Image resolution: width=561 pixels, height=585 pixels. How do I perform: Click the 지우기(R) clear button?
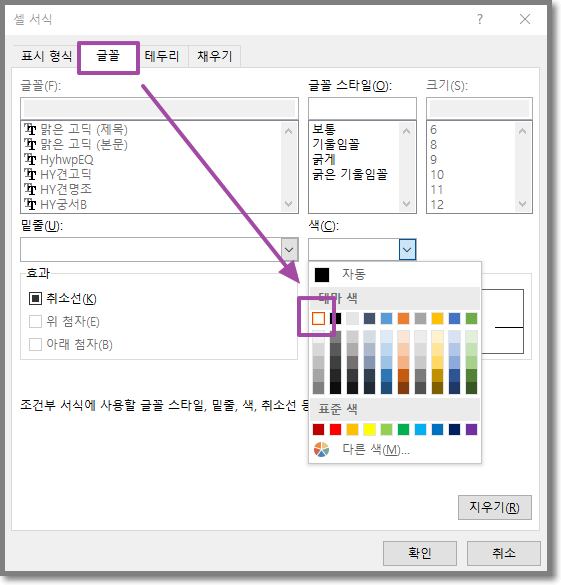coord(495,507)
